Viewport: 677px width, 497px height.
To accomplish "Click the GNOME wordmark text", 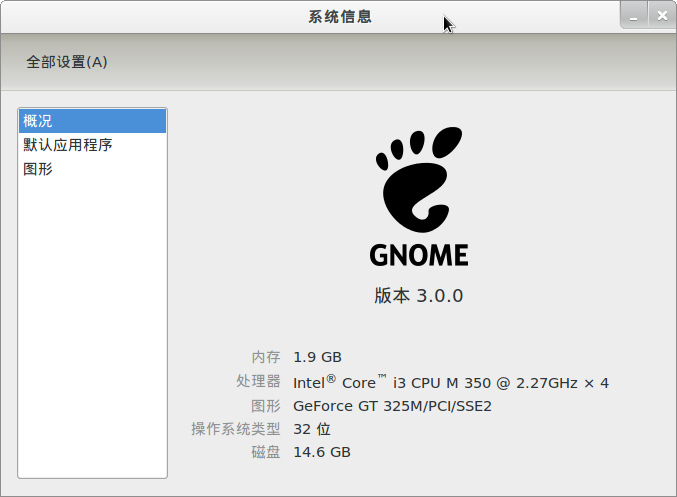I will coord(419,255).
